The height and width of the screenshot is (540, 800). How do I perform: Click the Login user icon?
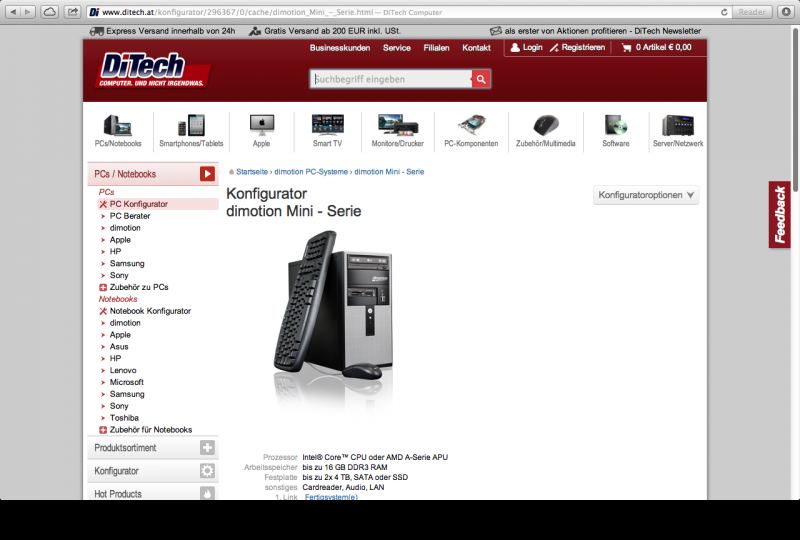(x=515, y=47)
